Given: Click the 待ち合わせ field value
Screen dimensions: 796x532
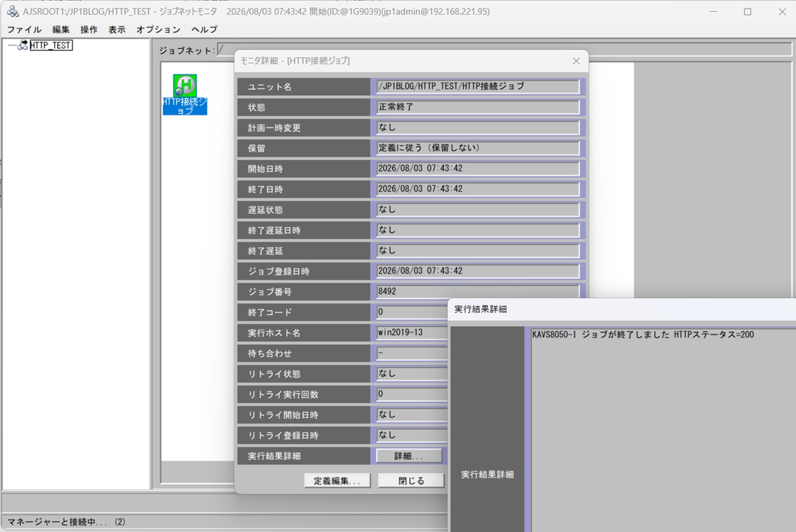Looking at the screenshot, I should [411, 353].
